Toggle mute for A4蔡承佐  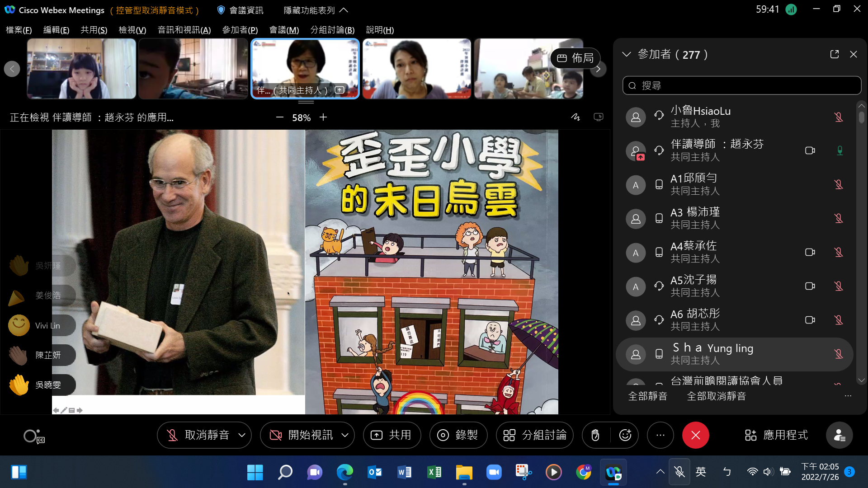839,252
